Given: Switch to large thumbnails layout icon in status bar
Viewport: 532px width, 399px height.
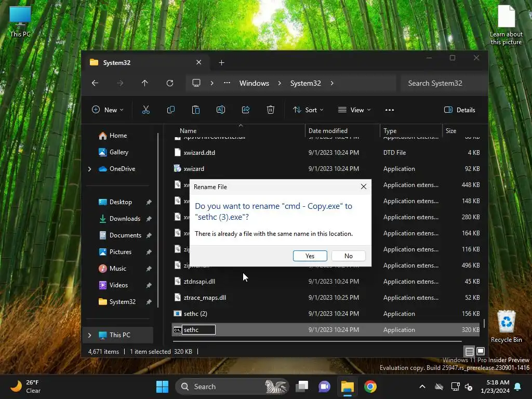Looking at the screenshot, I should [481, 351].
